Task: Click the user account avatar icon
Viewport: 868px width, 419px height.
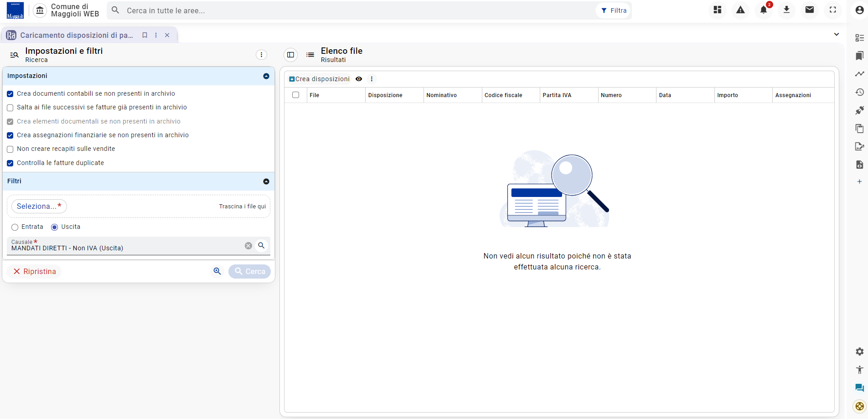Action: (859, 10)
